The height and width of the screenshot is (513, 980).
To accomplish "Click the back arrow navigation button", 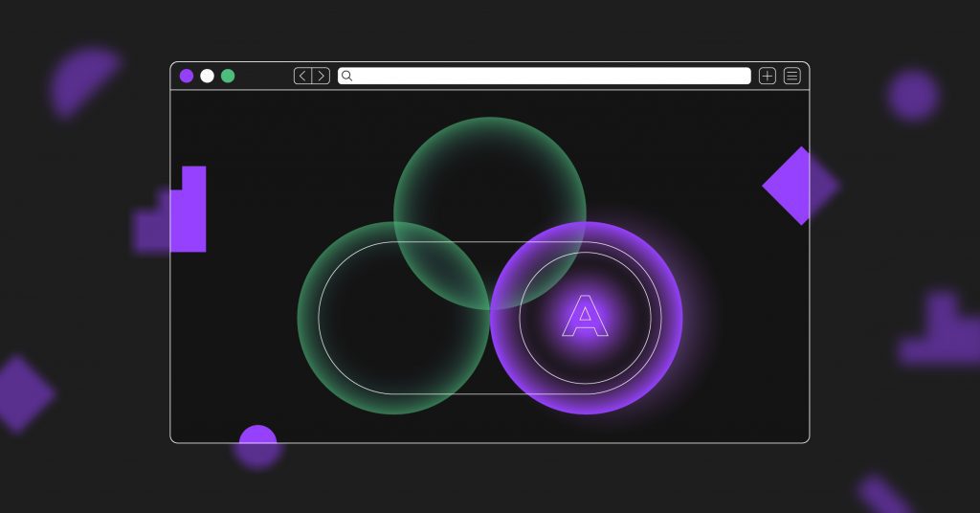I will [x=302, y=76].
